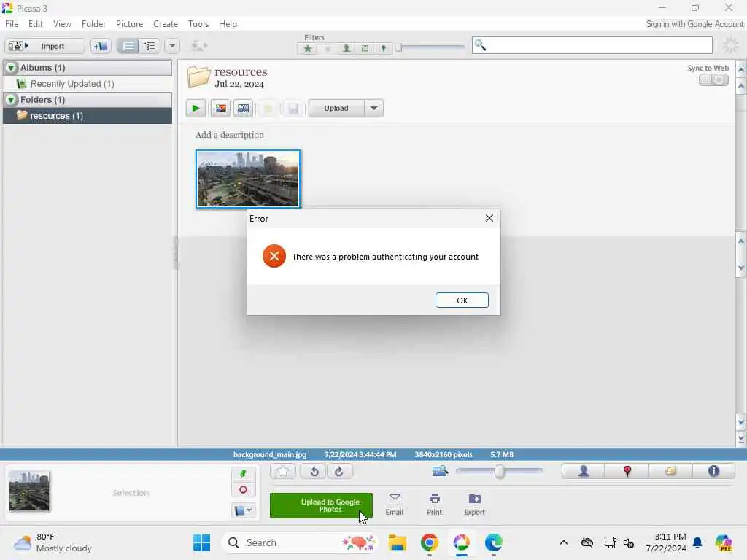
Task: Click the taskbar Search box
Action: click(300, 542)
